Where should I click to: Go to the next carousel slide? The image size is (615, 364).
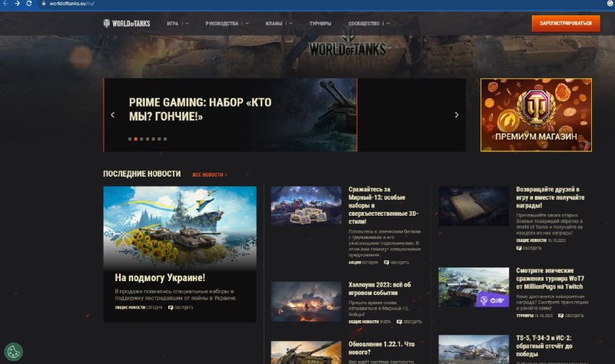pos(457,114)
